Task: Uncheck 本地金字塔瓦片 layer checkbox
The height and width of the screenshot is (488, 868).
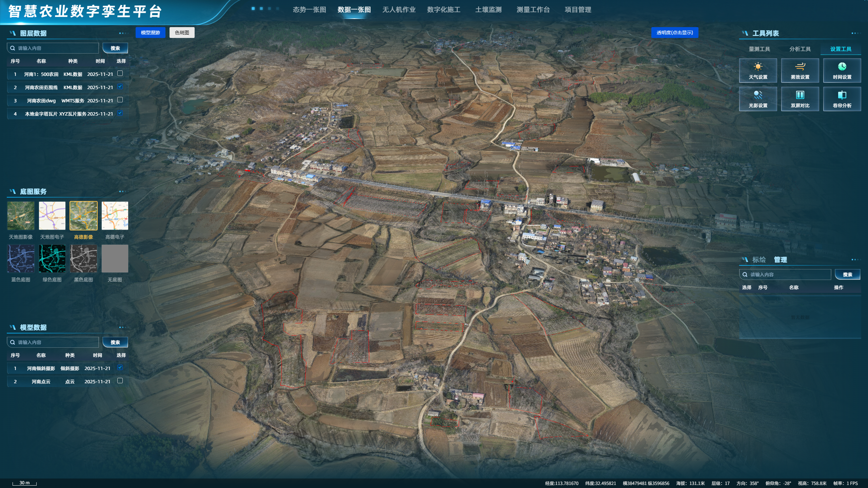Action: pyautogui.click(x=120, y=113)
